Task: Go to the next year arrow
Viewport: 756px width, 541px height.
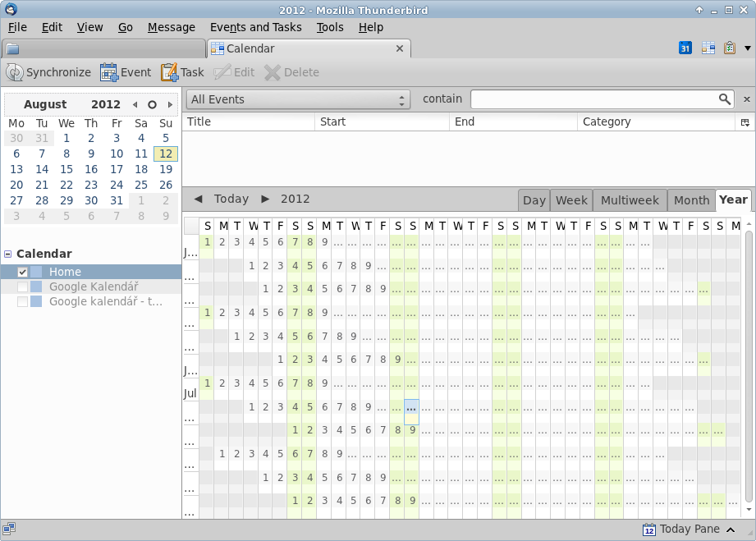Action: tap(265, 199)
